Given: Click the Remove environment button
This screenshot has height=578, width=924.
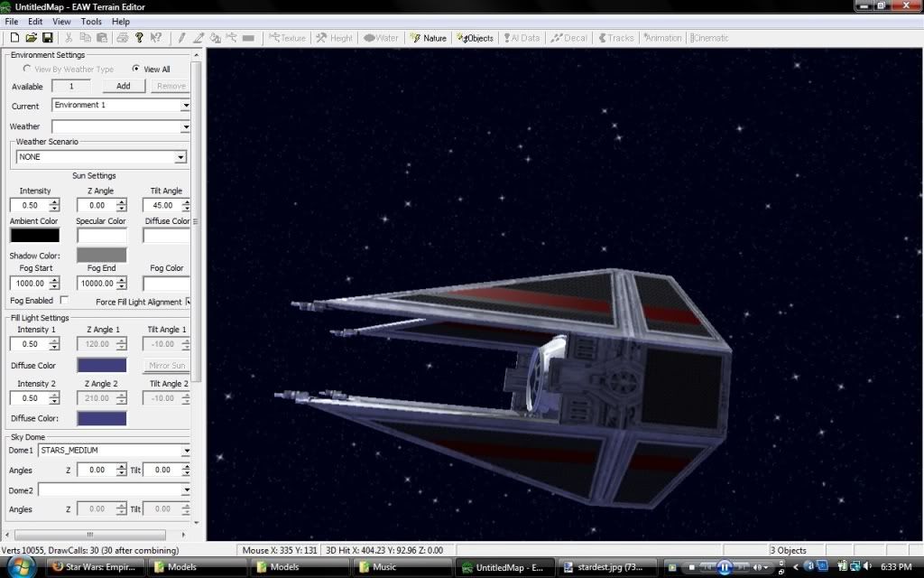Looking at the screenshot, I should (x=171, y=86).
